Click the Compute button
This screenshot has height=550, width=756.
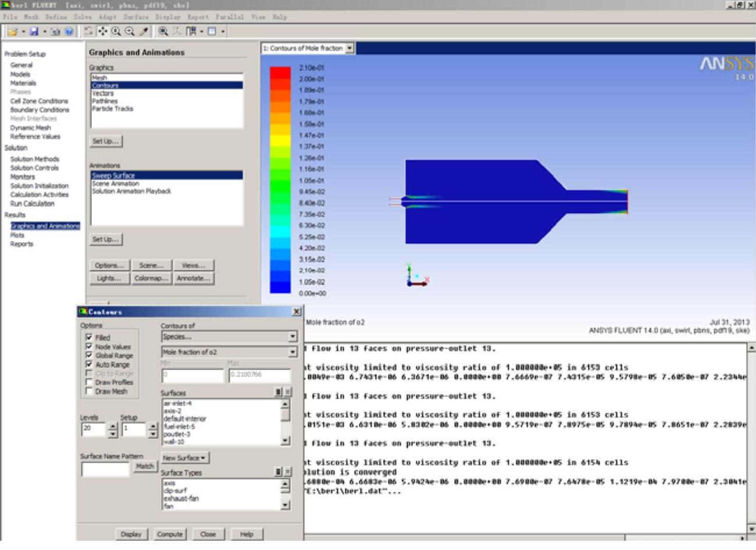(170, 534)
